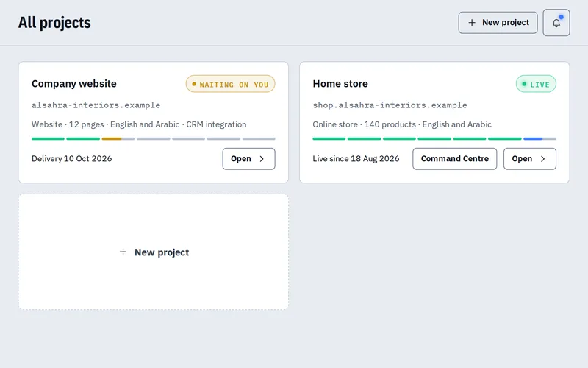Click the Home store progress bar

point(434,138)
